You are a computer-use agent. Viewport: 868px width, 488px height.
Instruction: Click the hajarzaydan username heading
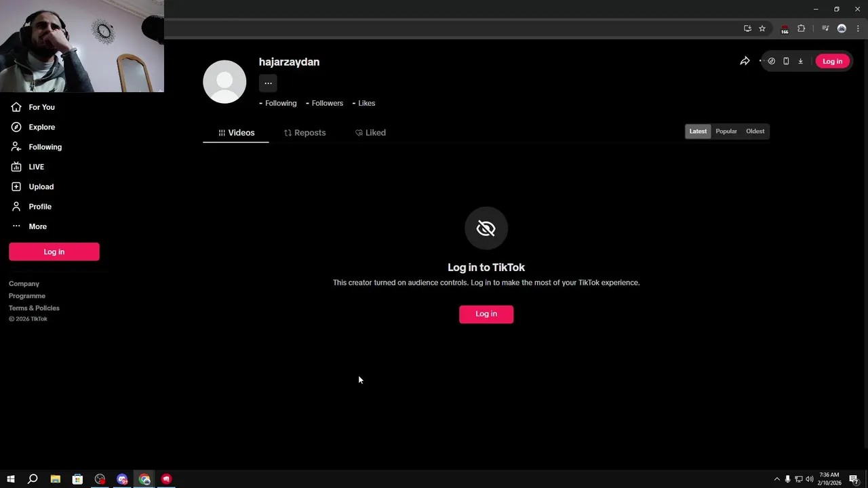289,62
